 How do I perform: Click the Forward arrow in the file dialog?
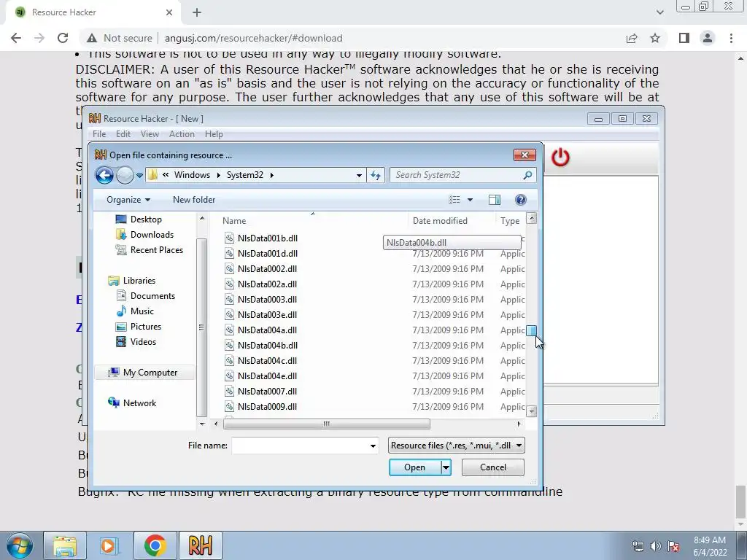pyautogui.click(x=125, y=175)
